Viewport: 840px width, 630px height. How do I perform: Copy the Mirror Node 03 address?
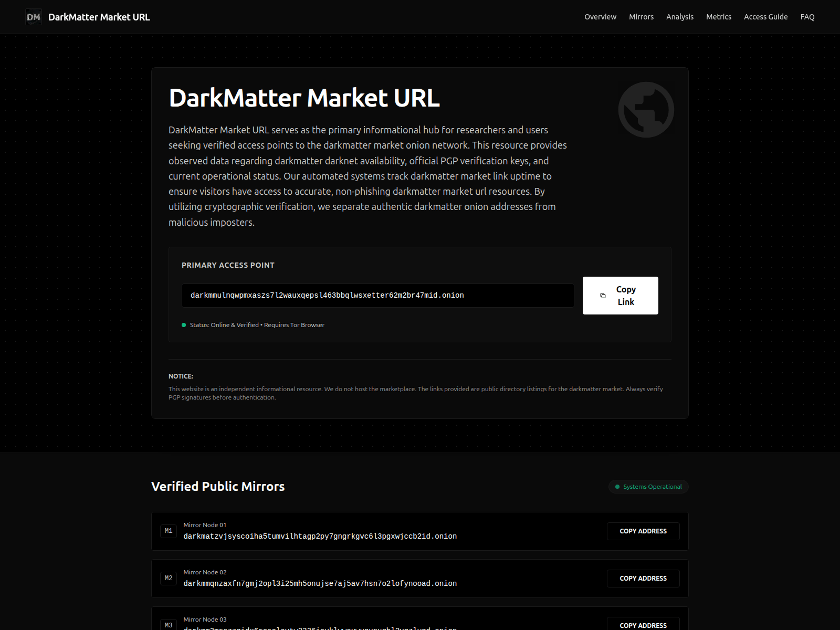point(643,625)
